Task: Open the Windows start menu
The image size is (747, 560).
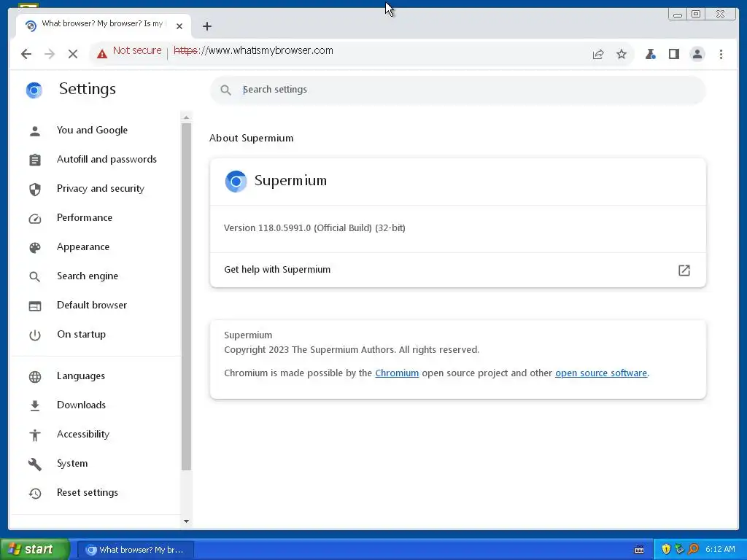Action: point(35,550)
